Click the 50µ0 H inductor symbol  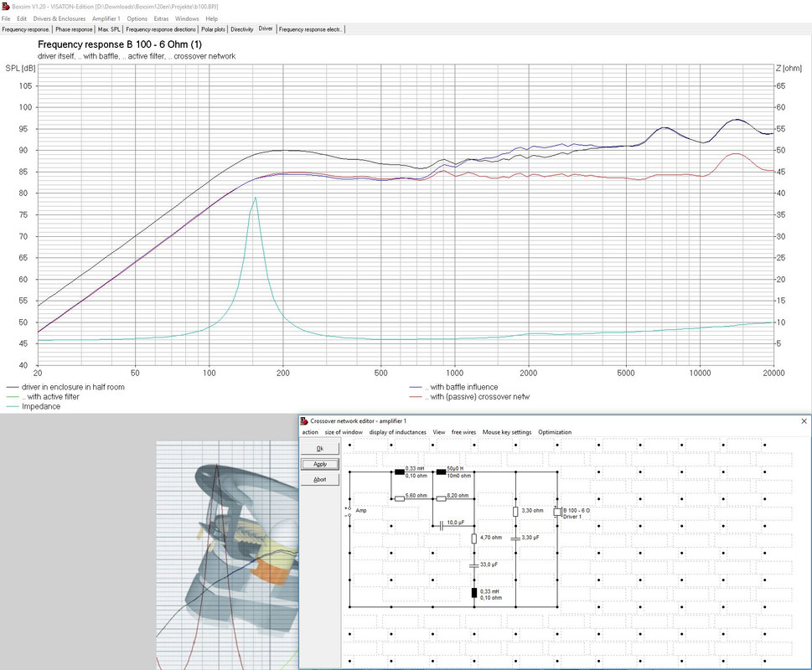tap(441, 472)
